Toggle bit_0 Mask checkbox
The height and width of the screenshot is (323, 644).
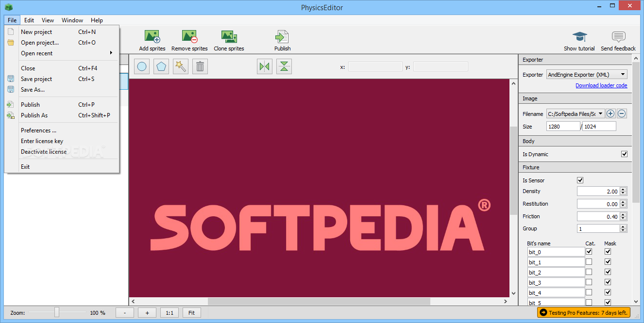(608, 252)
